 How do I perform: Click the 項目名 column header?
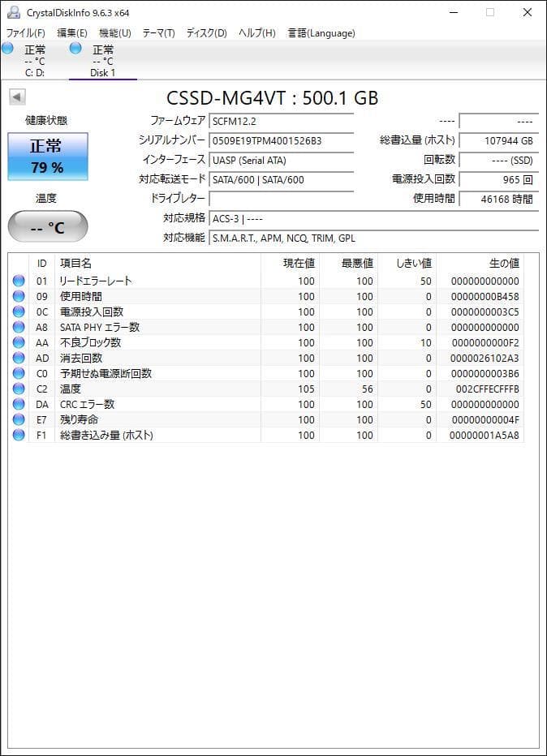157,264
